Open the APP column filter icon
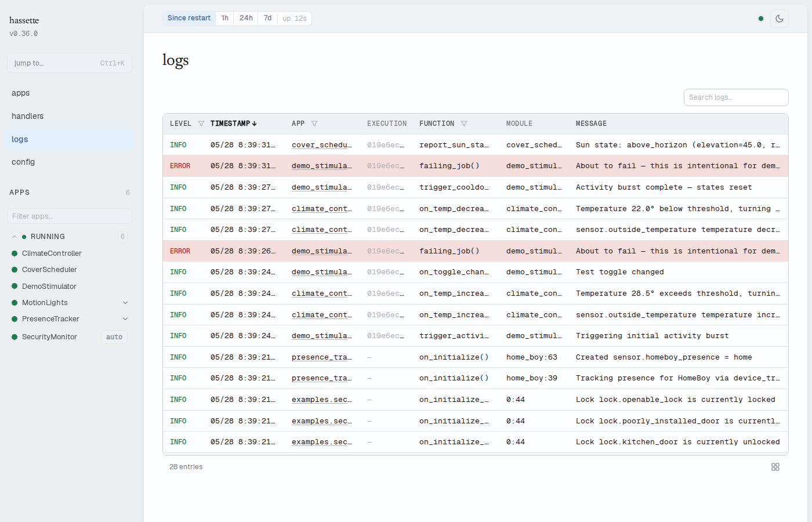 (314, 124)
